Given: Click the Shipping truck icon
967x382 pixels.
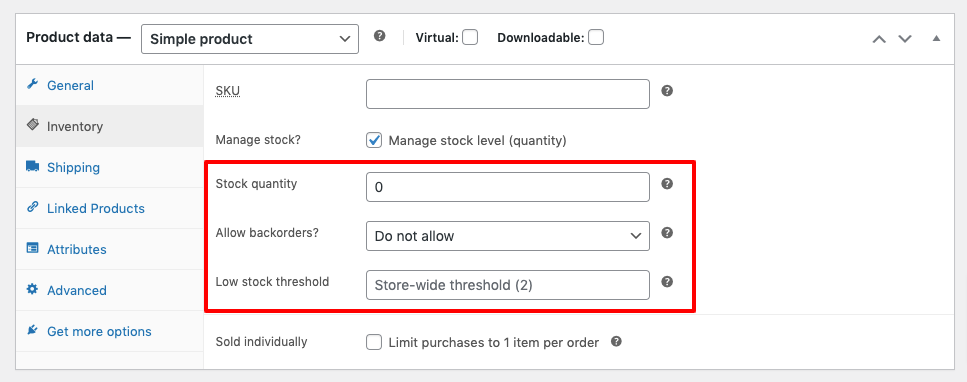Looking at the screenshot, I should tap(33, 167).
